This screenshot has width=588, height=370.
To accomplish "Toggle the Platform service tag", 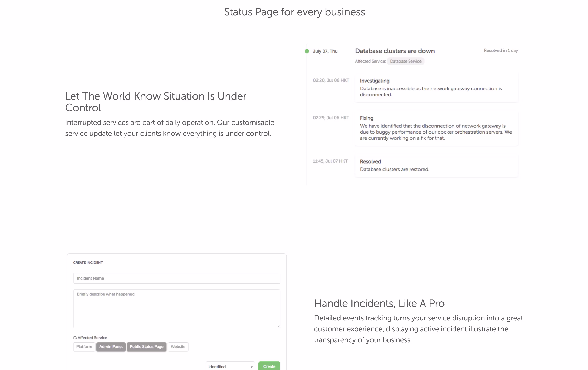I will pos(84,347).
